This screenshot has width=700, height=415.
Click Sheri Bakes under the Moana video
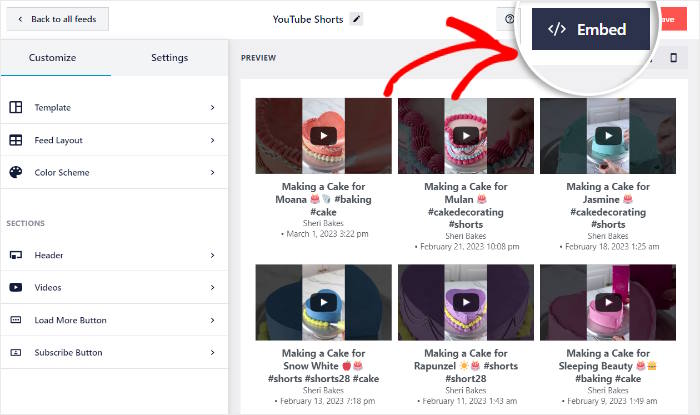point(323,223)
